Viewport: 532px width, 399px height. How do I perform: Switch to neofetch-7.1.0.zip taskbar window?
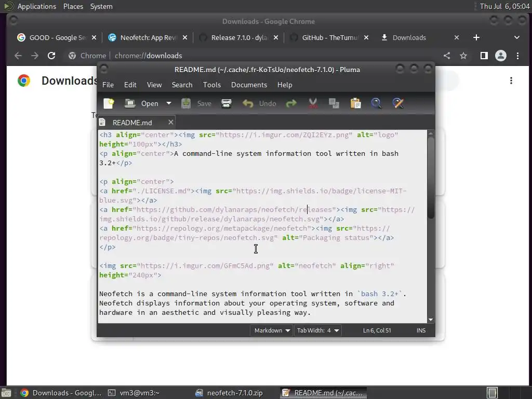(x=230, y=393)
